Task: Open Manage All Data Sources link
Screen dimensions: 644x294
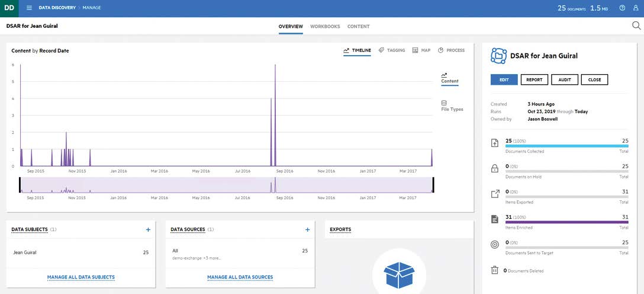Action: [240, 277]
